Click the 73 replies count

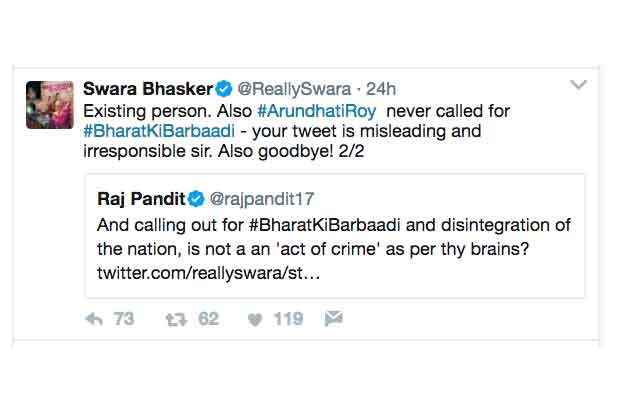[123, 319]
